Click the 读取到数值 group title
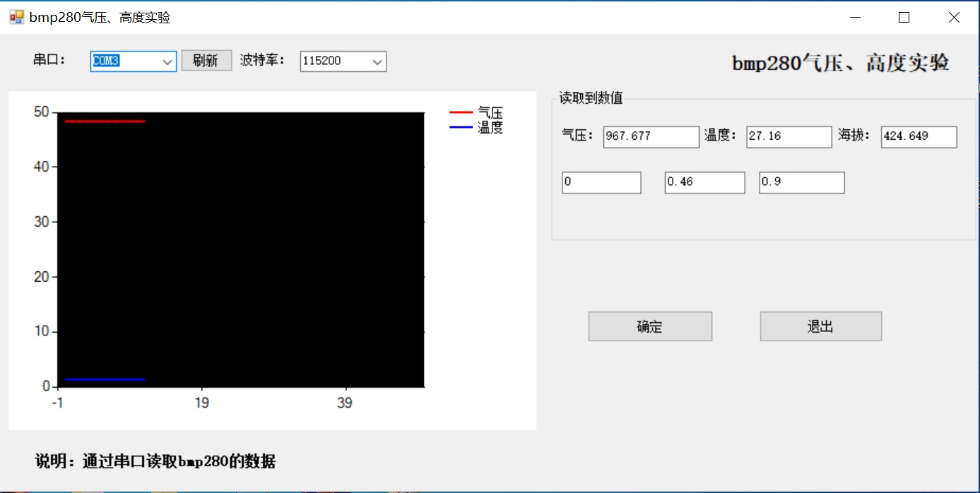This screenshot has width=980, height=493. pyautogui.click(x=591, y=98)
